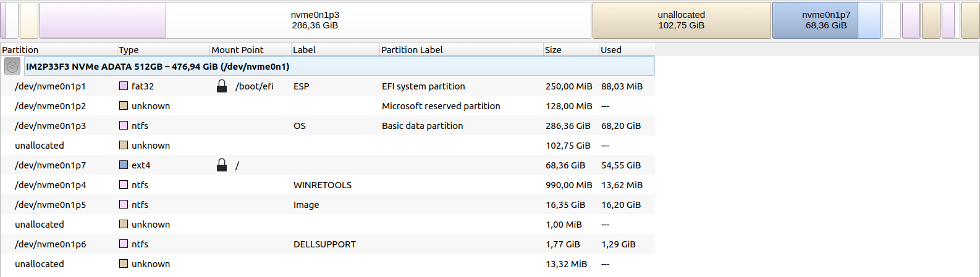The height and width of the screenshot is (277, 980).
Task: Select the /dev/nvme0n1p3 partition row
Action: point(327,126)
